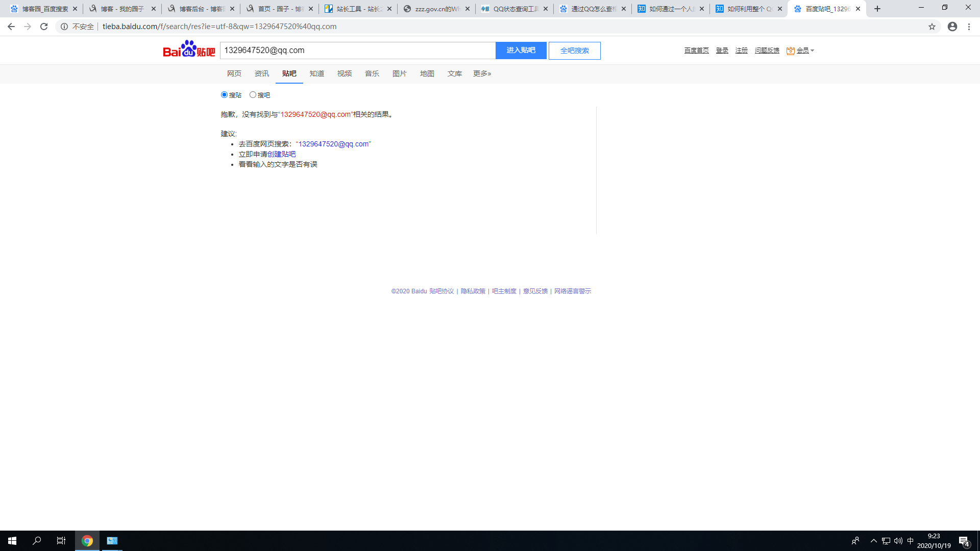
Task: Bookmark this page with the star icon
Action: click(x=932, y=27)
